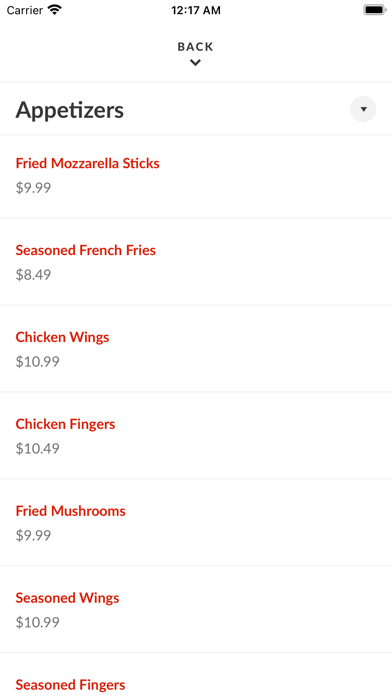Tap the $10.99 price under Seasoned Wings
392x696 pixels.
[x=37, y=623]
